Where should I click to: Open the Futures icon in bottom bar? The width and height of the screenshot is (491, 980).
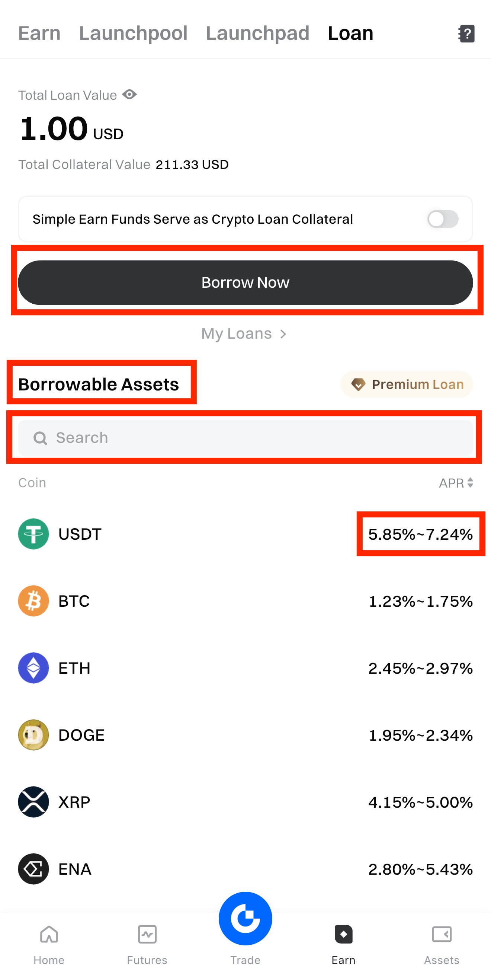tap(147, 935)
